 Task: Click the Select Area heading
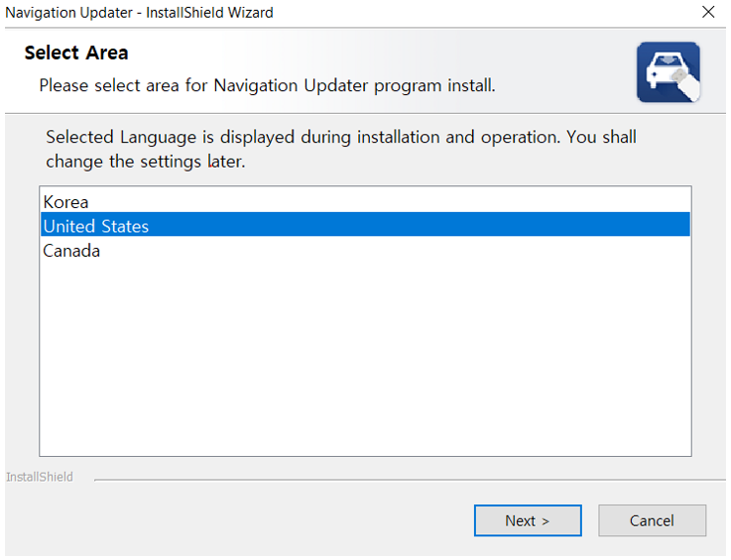76,53
